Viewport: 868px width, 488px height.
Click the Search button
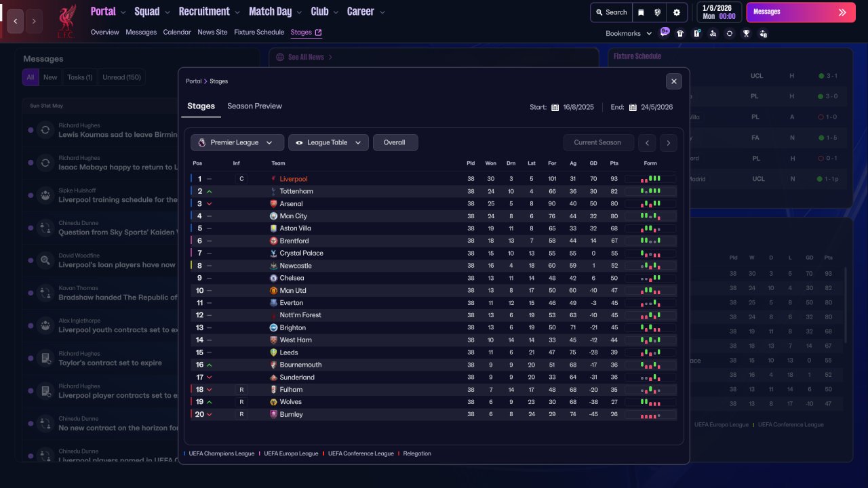(x=611, y=12)
